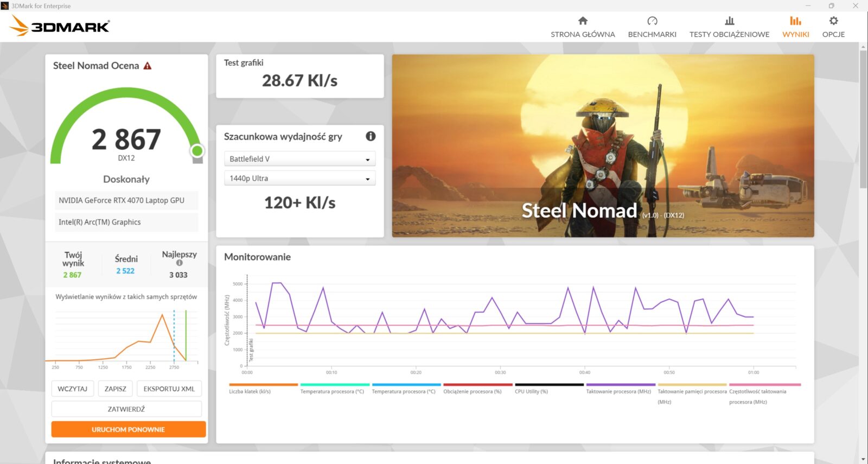This screenshot has width=868, height=464.
Task: Toggle the Liczba klatek (kl/s) chart series
Action: 250,391
